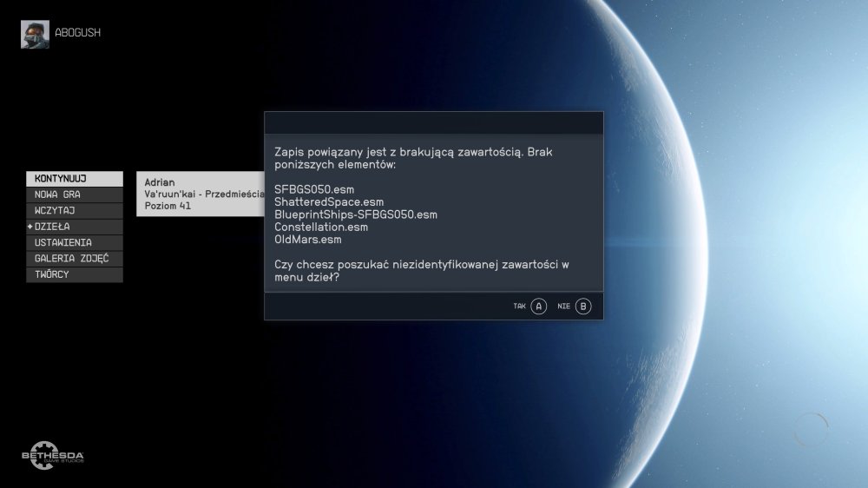The image size is (868, 488).
Task: Select KONTYNUUJ in the main menu
Action: tap(74, 178)
